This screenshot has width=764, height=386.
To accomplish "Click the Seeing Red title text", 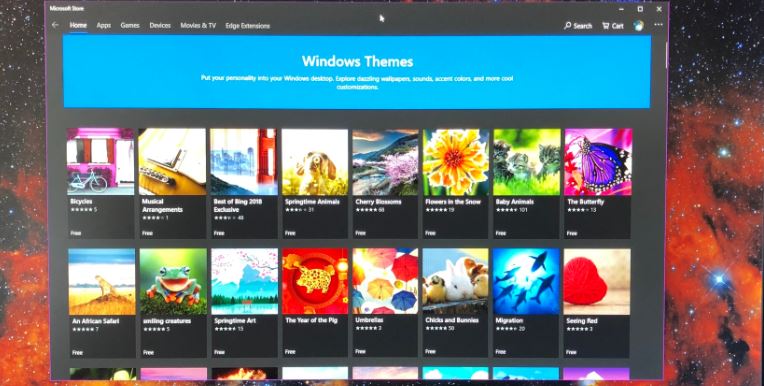I will [582, 321].
